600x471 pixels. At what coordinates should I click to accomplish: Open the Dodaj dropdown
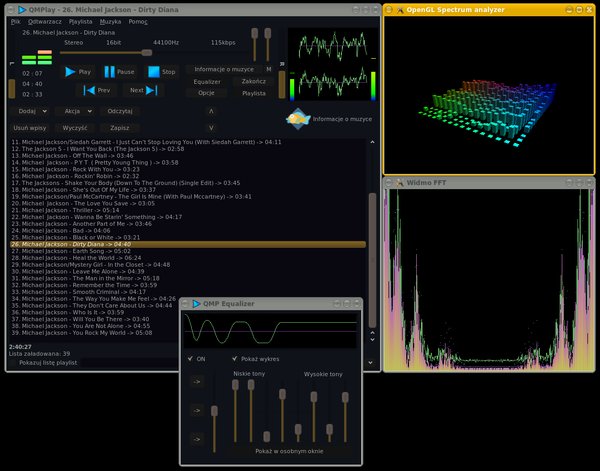pyautogui.click(x=31, y=111)
